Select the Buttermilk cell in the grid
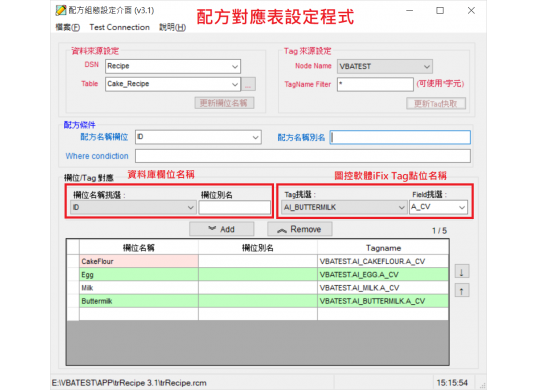The image size is (536, 390). (x=138, y=301)
